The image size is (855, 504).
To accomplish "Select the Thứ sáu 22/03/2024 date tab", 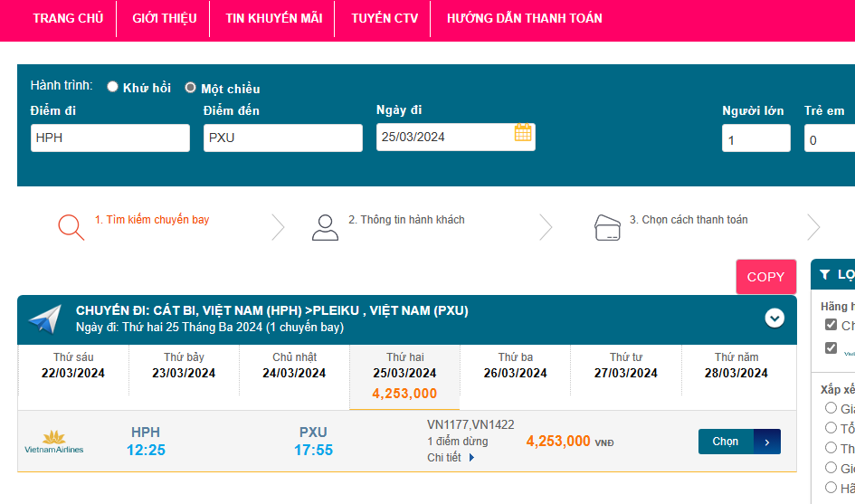I will [x=73, y=366].
